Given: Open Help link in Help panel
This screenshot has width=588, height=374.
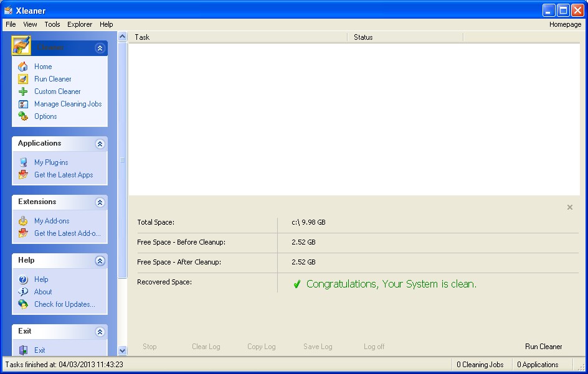Looking at the screenshot, I should click(x=41, y=279).
